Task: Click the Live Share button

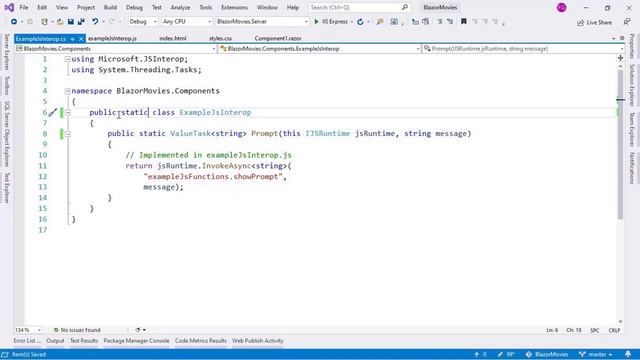Action: (x=594, y=22)
